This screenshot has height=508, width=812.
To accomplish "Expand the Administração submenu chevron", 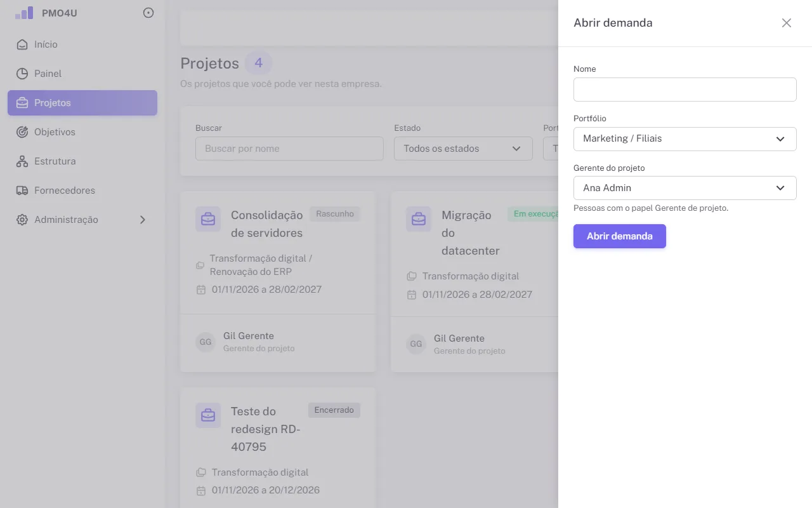I will (x=143, y=220).
